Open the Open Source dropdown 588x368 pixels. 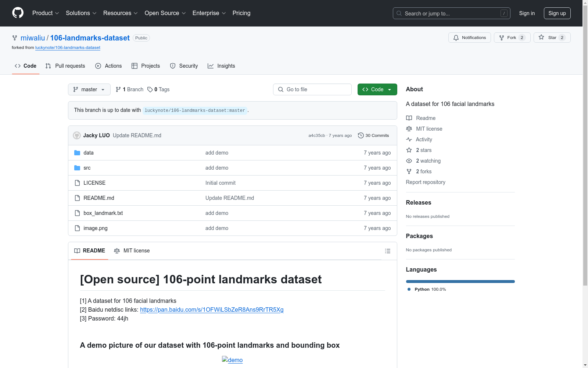[x=165, y=13]
